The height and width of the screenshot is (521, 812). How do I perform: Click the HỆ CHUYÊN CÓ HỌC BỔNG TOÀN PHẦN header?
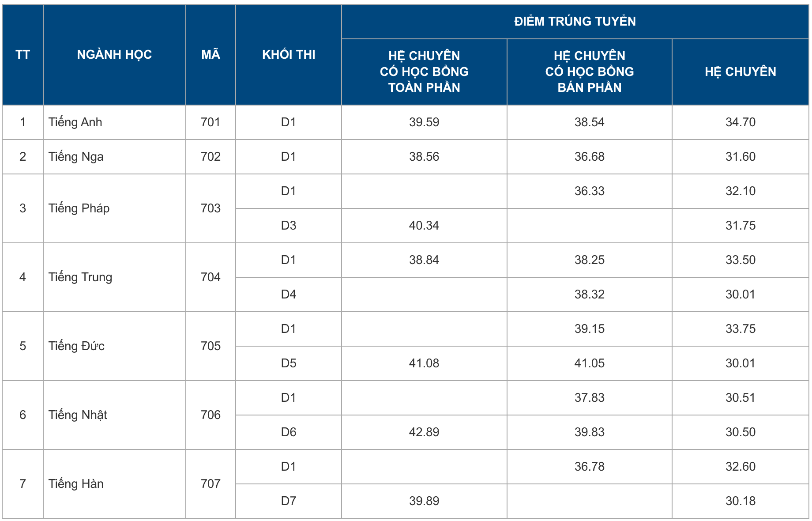point(424,72)
